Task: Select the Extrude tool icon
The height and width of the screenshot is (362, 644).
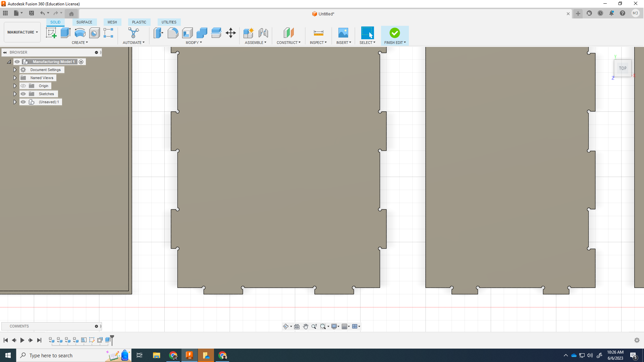Action: click(x=65, y=33)
